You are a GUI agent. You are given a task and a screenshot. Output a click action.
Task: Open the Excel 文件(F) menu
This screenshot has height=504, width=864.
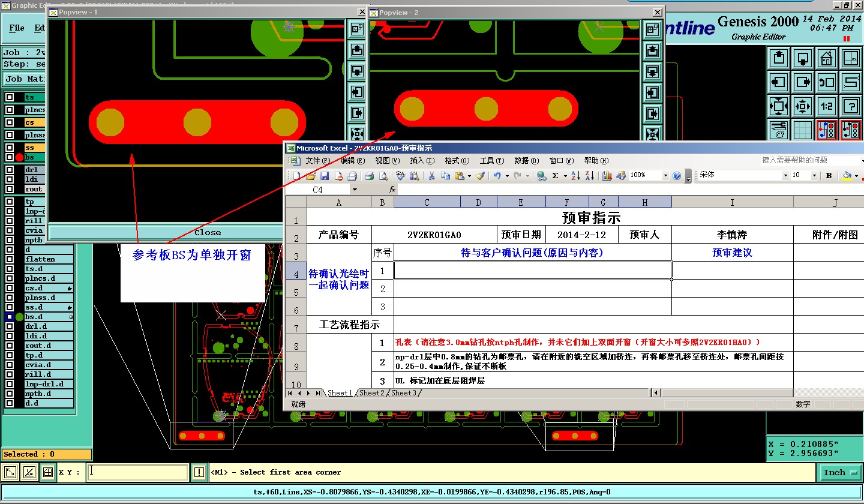tap(318, 161)
